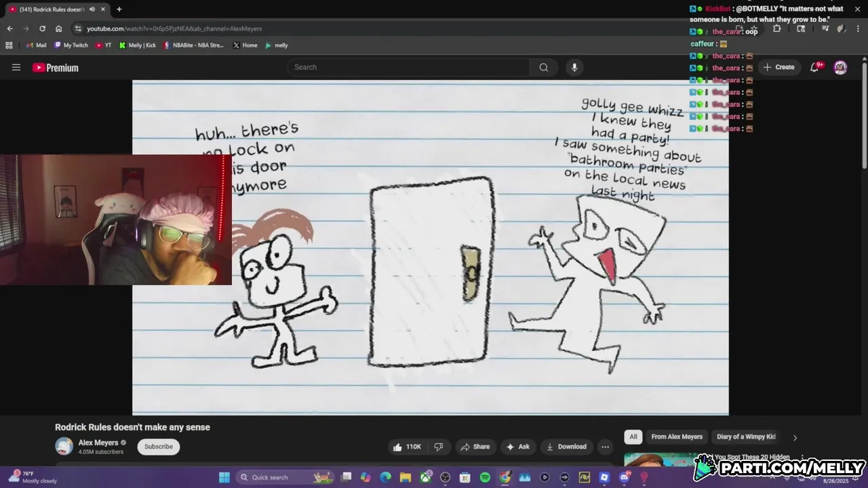Focus the YouTube search field
Screen dimensions: 868x488
(x=409, y=67)
